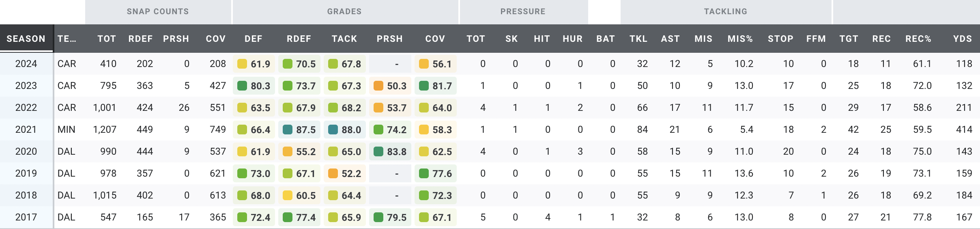This screenshot has height=229, width=980.
Task: Sort by the HUR hurries column header
Action: click(572, 39)
